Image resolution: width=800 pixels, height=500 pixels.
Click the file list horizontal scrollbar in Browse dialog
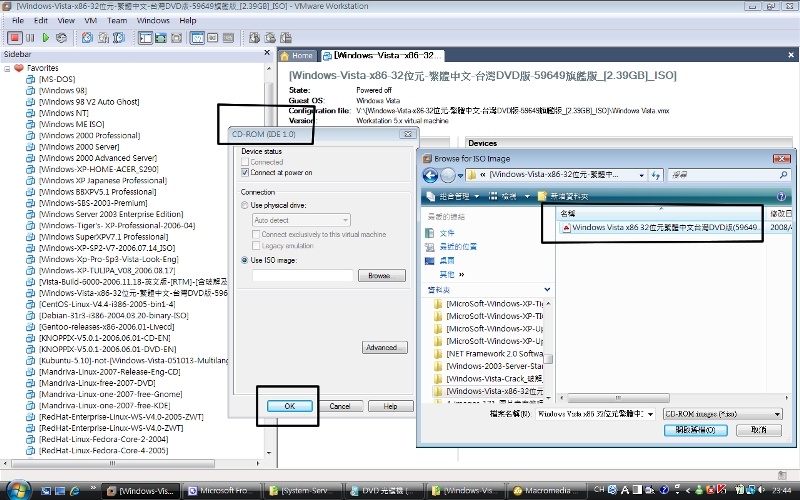point(618,397)
